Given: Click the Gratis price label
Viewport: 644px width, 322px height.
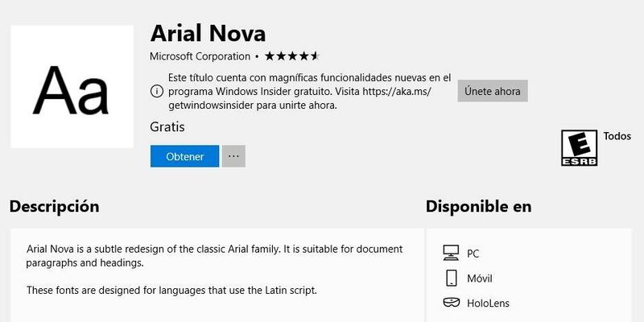Looking at the screenshot, I should point(167,127).
